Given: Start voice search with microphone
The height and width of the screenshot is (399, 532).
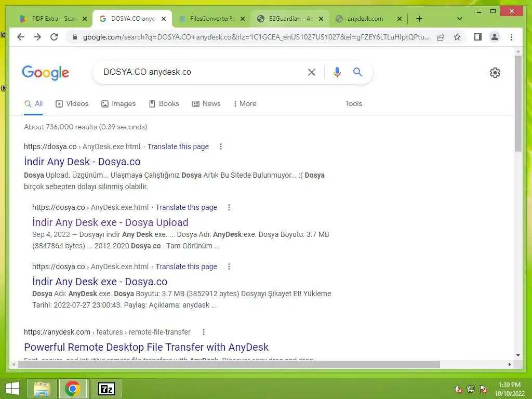Looking at the screenshot, I should pyautogui.click(x=337, y=72).
